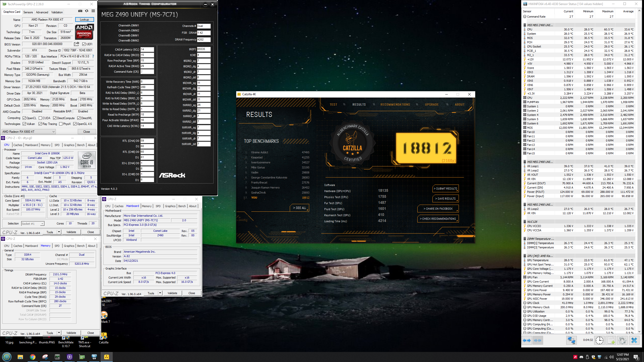This screenshot has width=644, height=362.
Task: Open Snipping Tool from taskbar
Action: point(45,357)
